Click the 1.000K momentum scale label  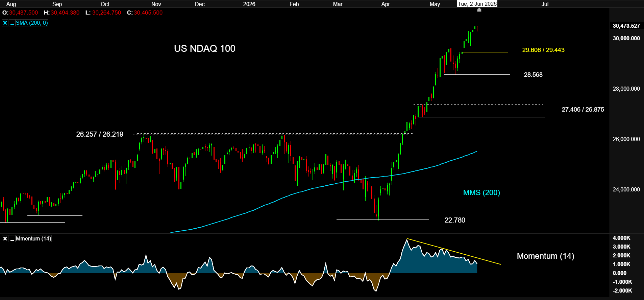622,264
